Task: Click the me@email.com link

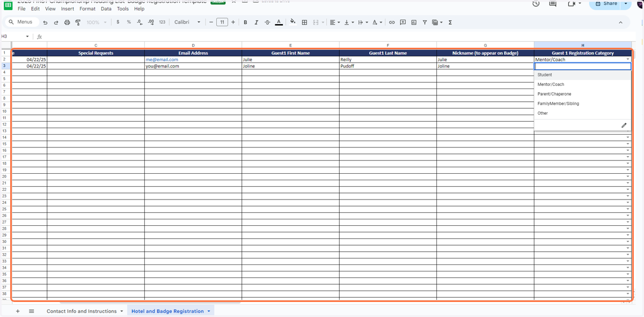Action: point(162,60)
